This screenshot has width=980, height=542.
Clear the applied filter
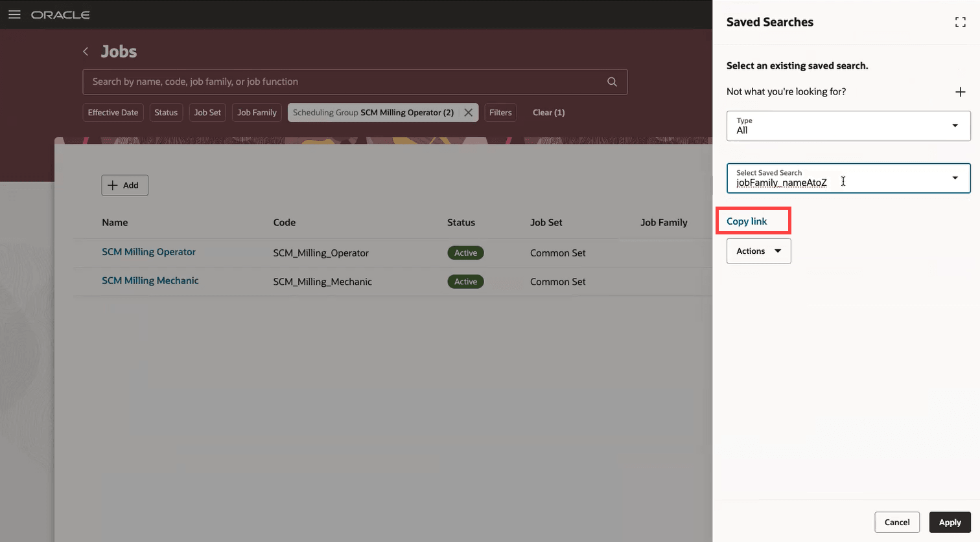click(x=548, y=112)
